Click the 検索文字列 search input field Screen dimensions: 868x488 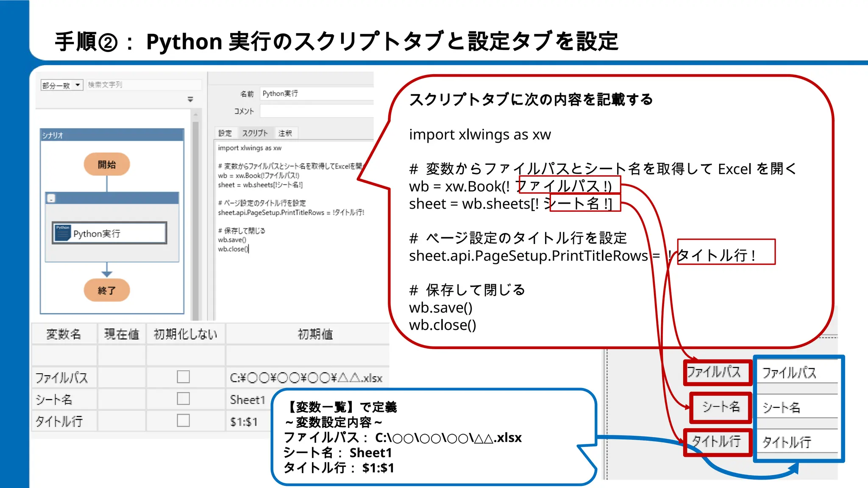coord(143,85)
